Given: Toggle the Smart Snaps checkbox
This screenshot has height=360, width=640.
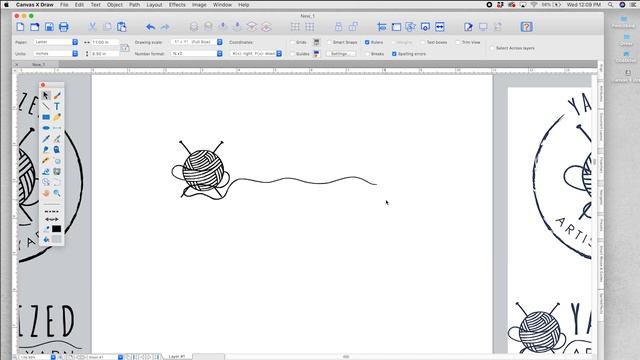Looking at the screenshot, I should pos(329,42).
